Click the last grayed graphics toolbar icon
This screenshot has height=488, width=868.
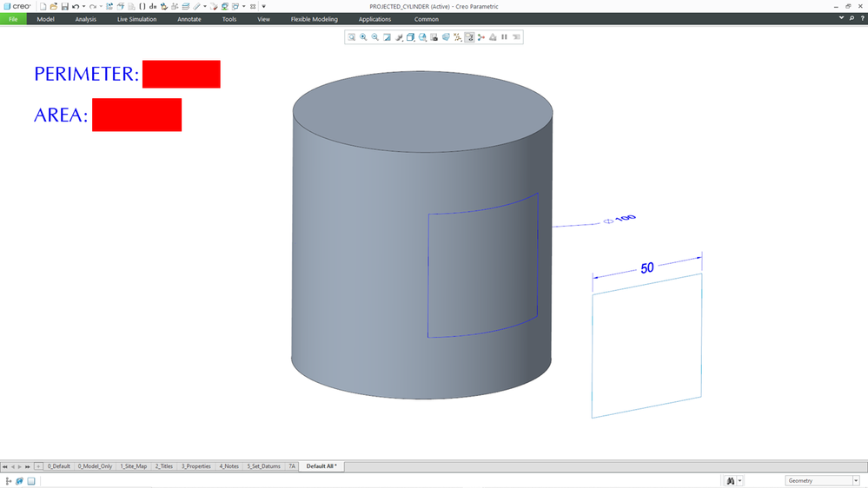(516, 37)
